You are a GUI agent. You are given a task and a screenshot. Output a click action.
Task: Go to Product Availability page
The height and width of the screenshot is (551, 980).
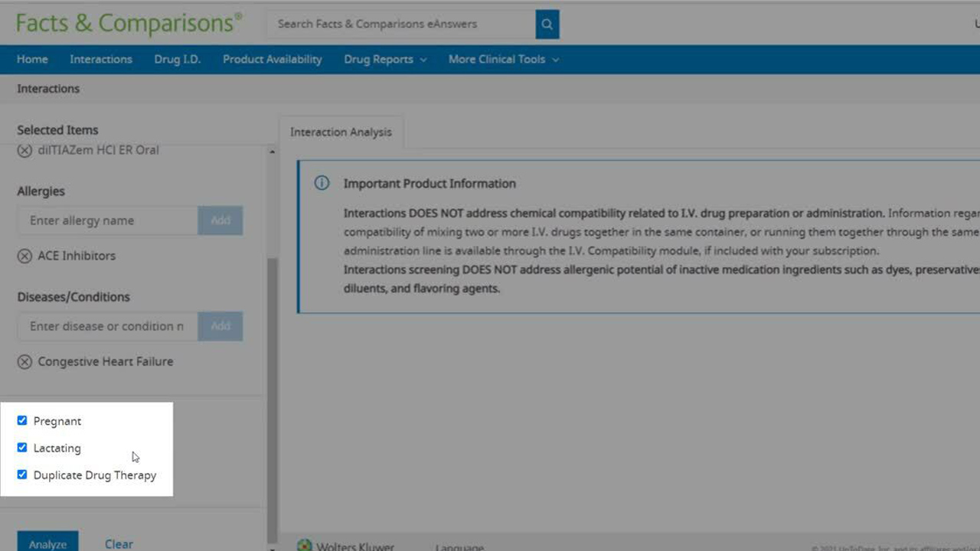(272, 60)
